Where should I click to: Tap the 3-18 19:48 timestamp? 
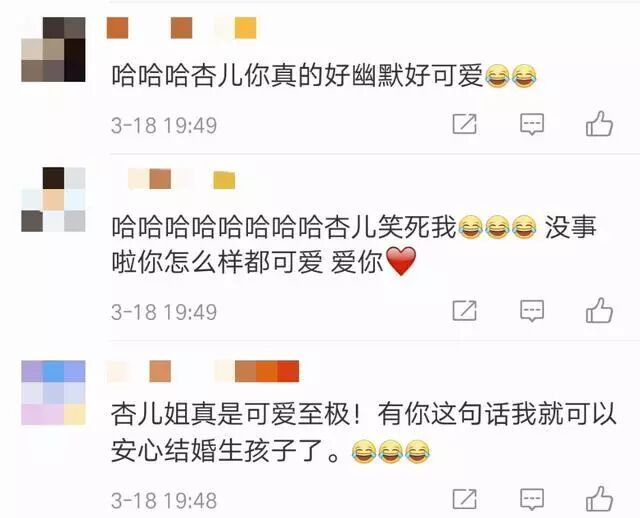164,500
